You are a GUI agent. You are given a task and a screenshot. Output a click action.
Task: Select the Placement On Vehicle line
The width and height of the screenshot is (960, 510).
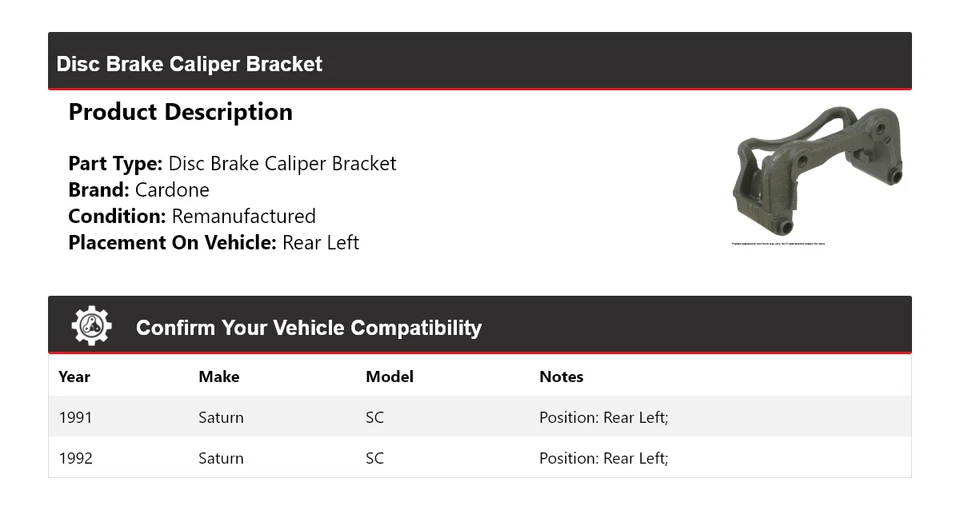tap(213, 242)
